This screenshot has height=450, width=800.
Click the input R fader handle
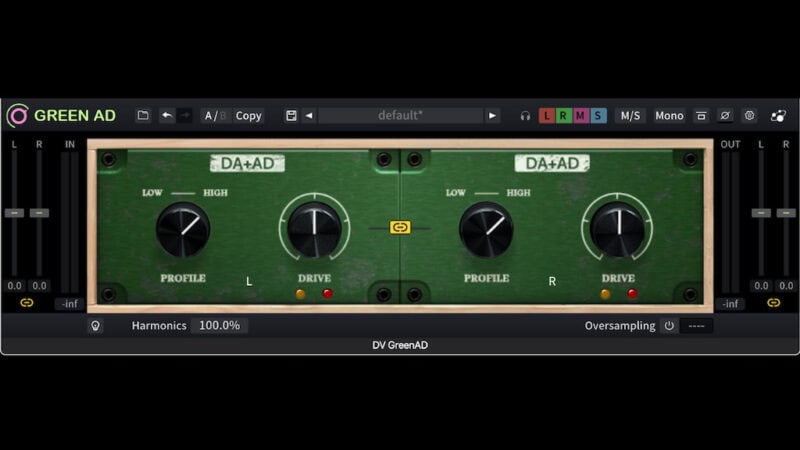[x=39, y=213]
